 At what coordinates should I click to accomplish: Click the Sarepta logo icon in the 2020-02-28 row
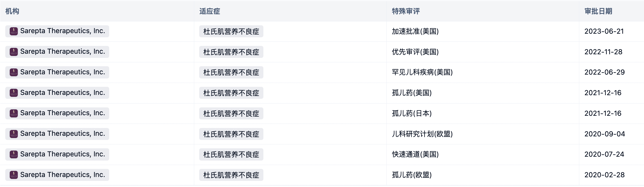(14, 175)
